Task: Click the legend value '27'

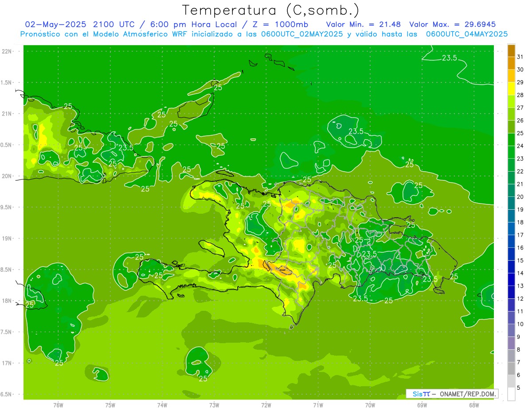Action: pyautogui.click(x=520, y=108)
